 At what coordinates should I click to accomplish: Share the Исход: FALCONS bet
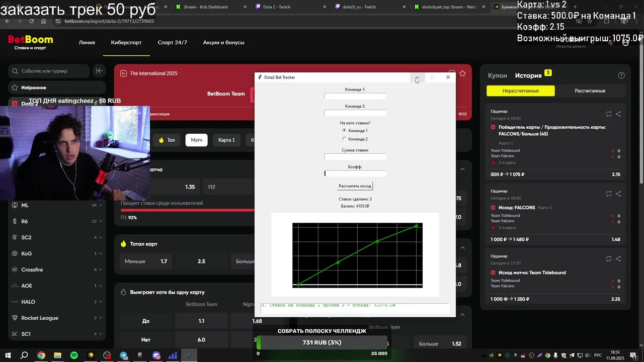point(618,194)
